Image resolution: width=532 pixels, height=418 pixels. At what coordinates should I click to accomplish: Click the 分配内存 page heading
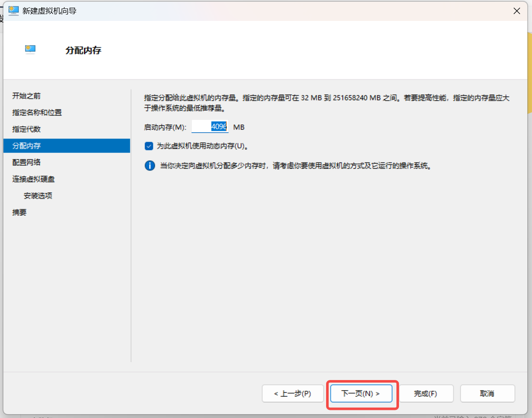click(x=83, y=50)
